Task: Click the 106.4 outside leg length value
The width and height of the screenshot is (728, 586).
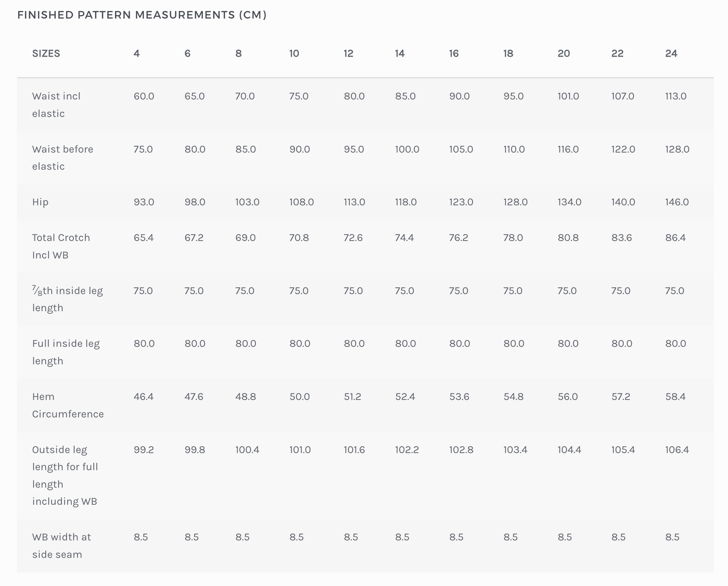Action: (677, 450)
